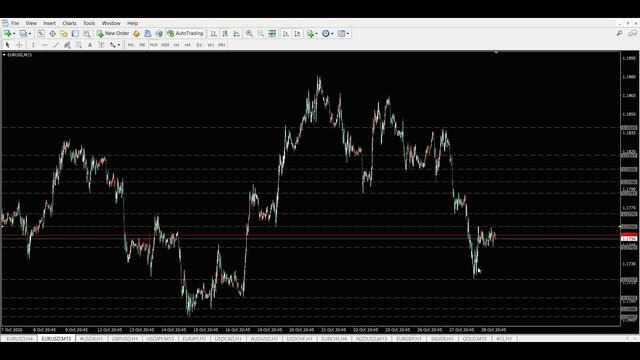The image size is (640, 360).
Task: Switch to M30 timeframe
Action: [165, 45]
